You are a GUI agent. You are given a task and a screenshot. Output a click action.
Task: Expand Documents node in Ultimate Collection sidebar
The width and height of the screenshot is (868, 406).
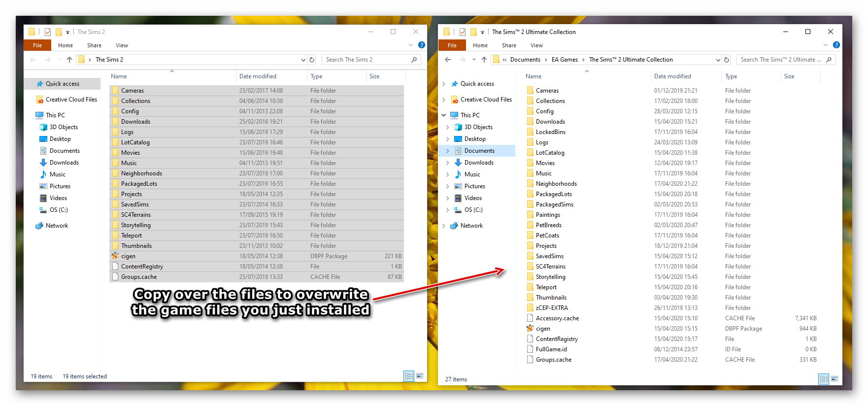[x=448, y=151]
